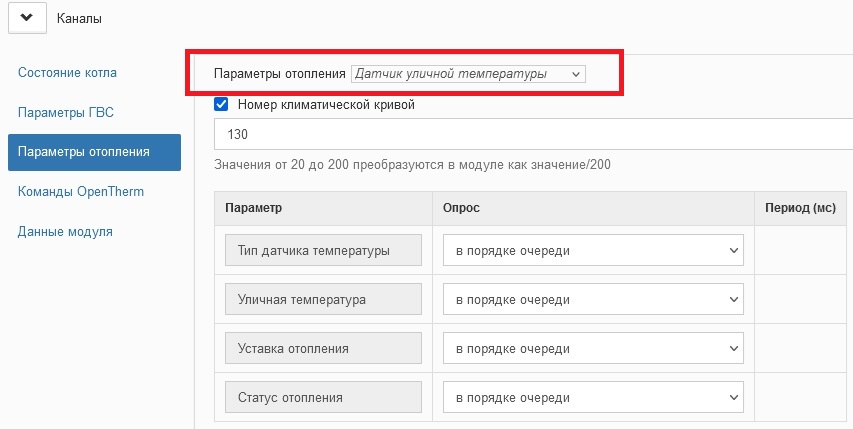
Task: Click the Параметр column header
Action: (254, 208)
